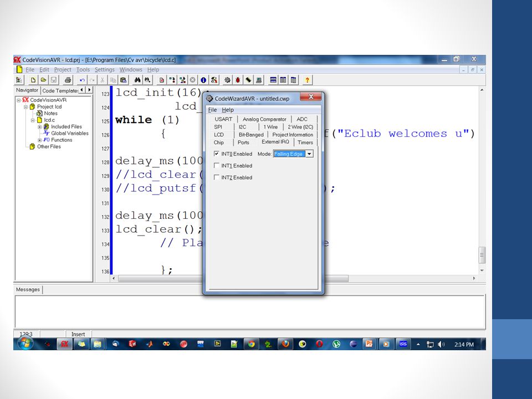532x399 pixels.
Task: Open uTorrent from the taskbar
Action: pyautogui.click(x=336, y=344)
